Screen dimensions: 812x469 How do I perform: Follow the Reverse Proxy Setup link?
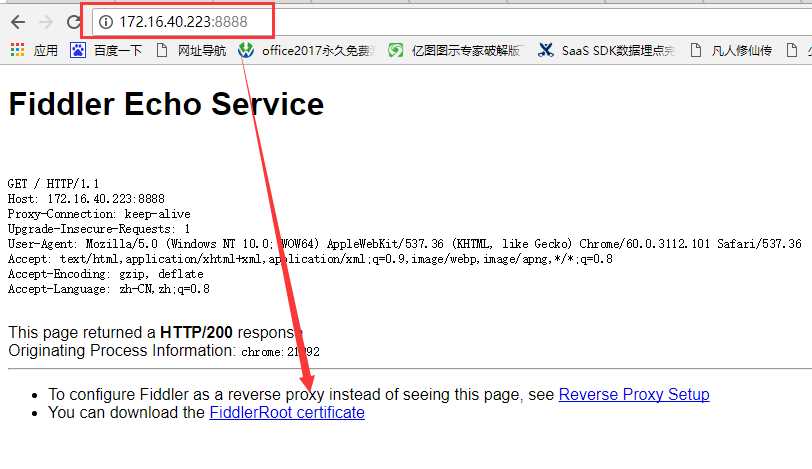[634, 394]
